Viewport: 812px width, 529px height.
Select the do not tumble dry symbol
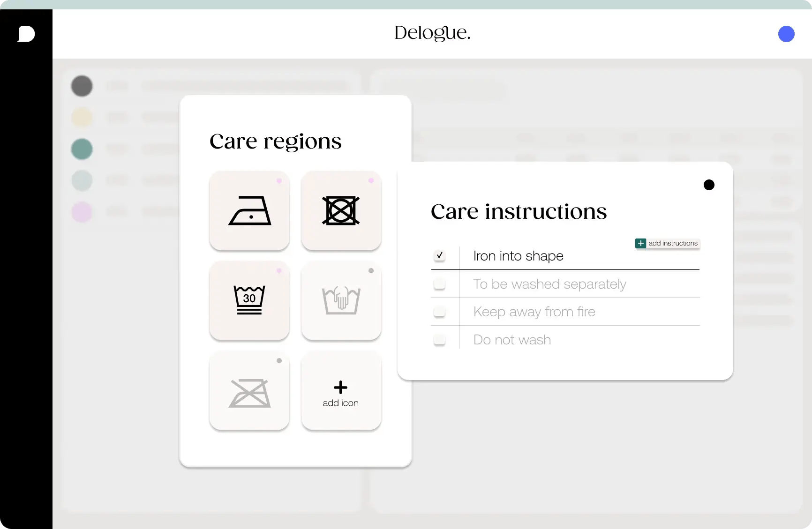(341, 210)
